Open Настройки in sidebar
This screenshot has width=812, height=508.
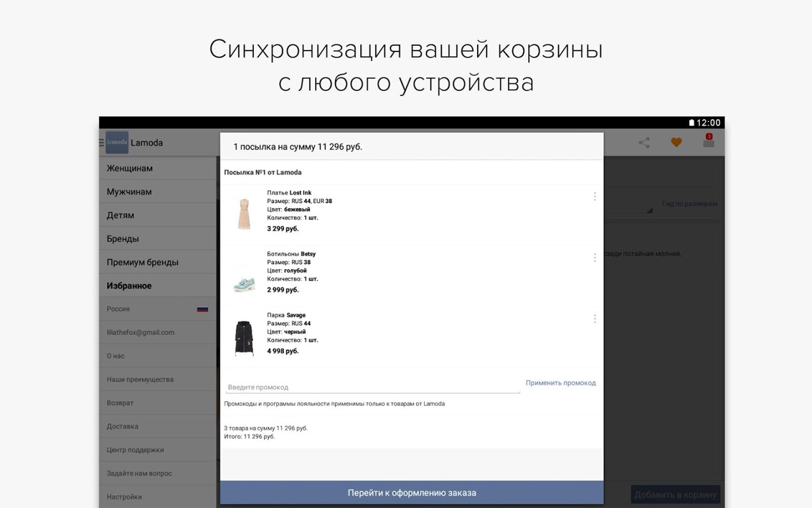coord(158,497)
